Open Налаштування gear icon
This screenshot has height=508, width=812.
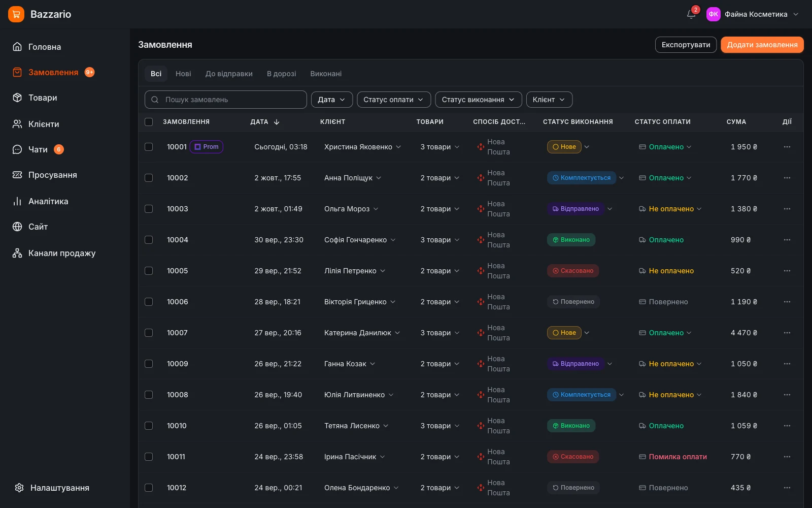tap(19, 488)
